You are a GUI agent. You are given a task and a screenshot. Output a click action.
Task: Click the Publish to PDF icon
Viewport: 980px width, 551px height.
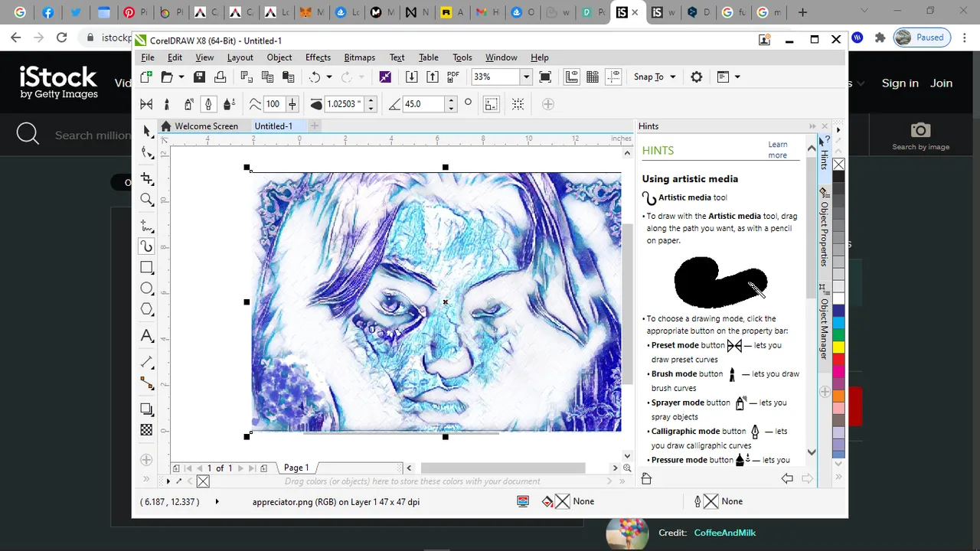click(x=453, y=77)
